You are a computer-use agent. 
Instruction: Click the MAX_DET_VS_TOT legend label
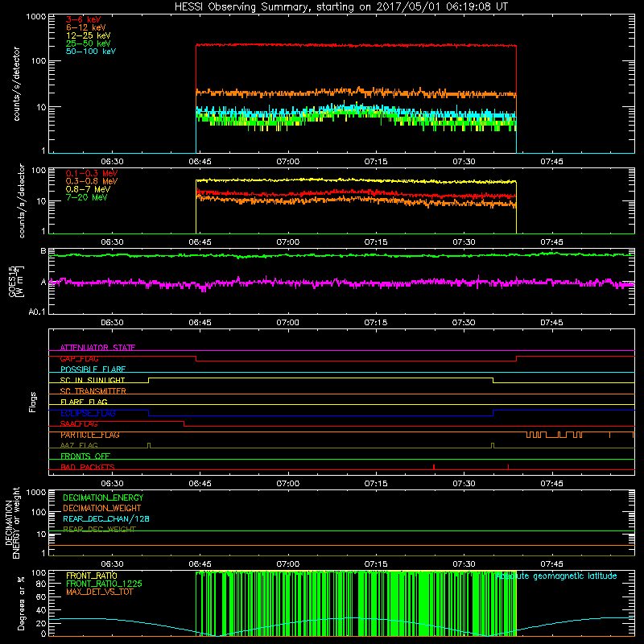click(99, 592)
